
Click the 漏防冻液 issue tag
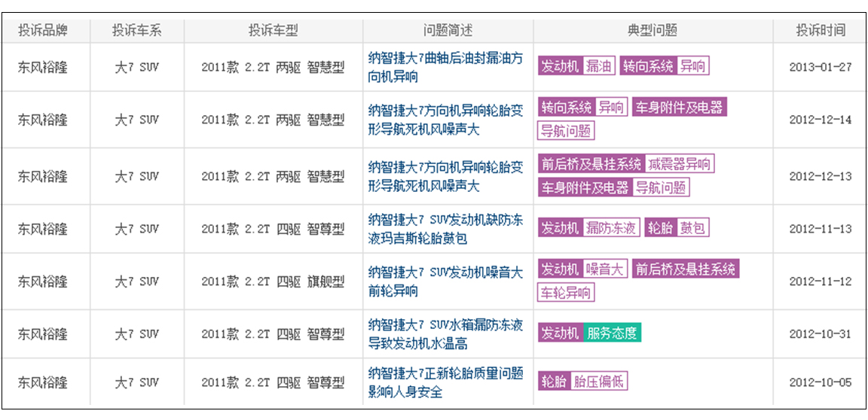[610, 228]
